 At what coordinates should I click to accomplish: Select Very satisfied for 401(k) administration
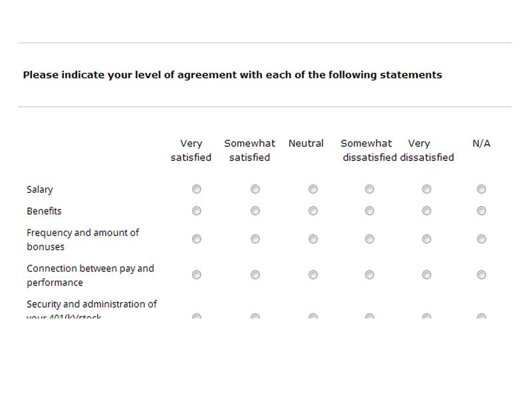(196, 317)
